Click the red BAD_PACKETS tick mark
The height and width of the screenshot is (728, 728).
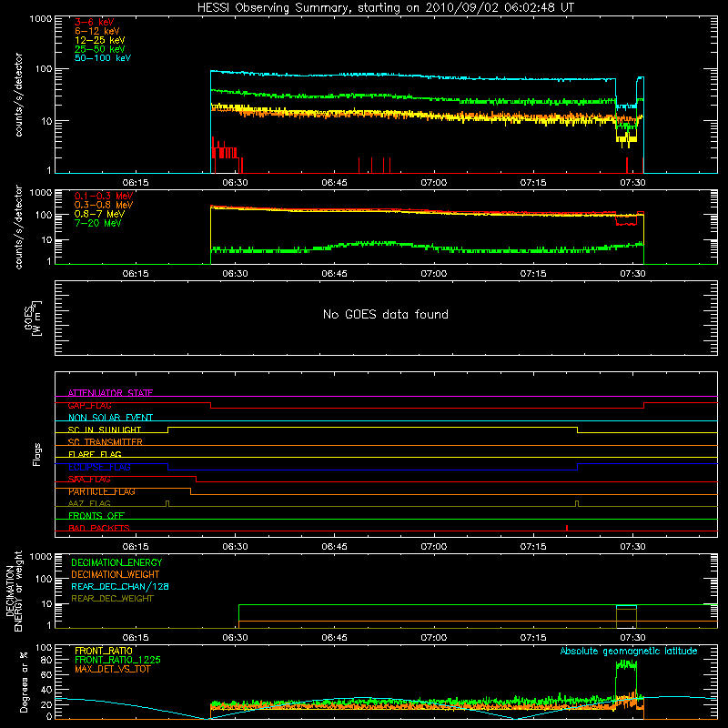pyautogui.click(x=567, y=528)
